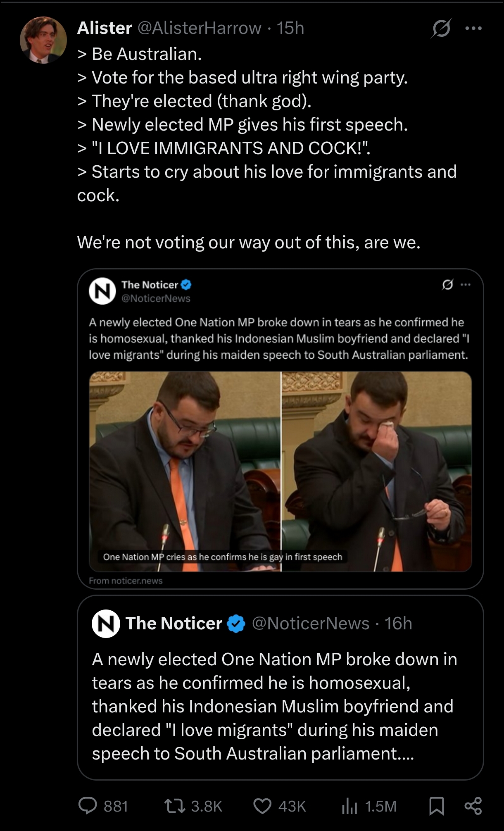Viewport: 504px width, 831px height.
Task: Open more options on Alister's post
Action: coord(473,29)
